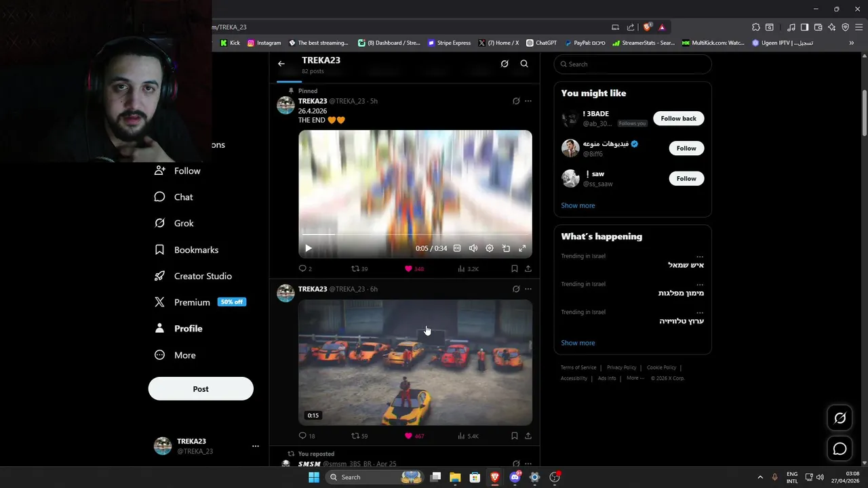Viewport: 868px width, 488px height.
Task: Mute the pinned video volume
Action: (x=473, y=248)
